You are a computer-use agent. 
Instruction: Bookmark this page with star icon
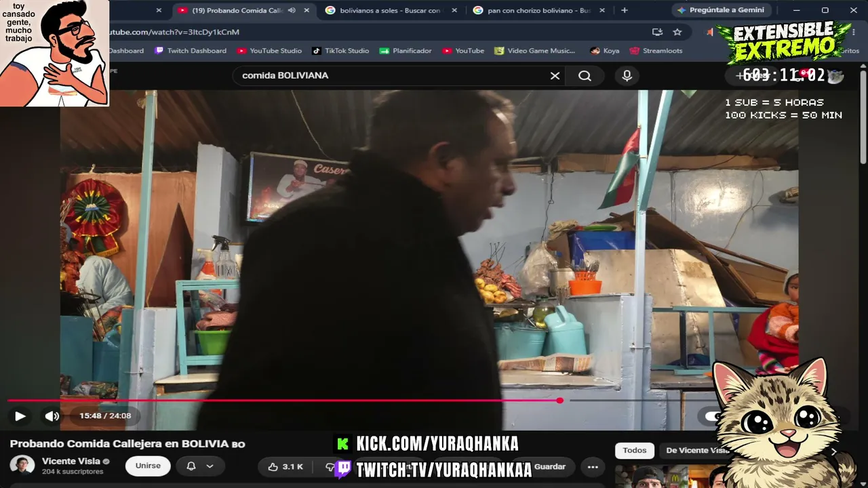pyautogui.click(x=677, y=32)
